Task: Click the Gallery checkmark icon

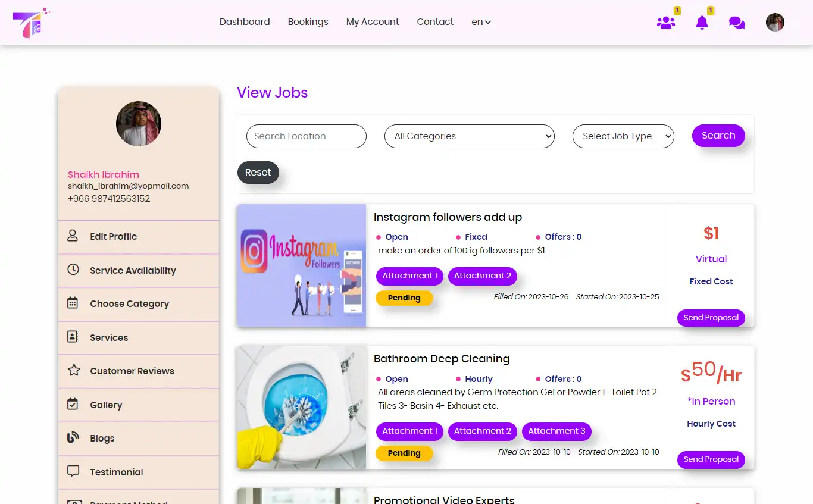Action: [x=73, y=405]
